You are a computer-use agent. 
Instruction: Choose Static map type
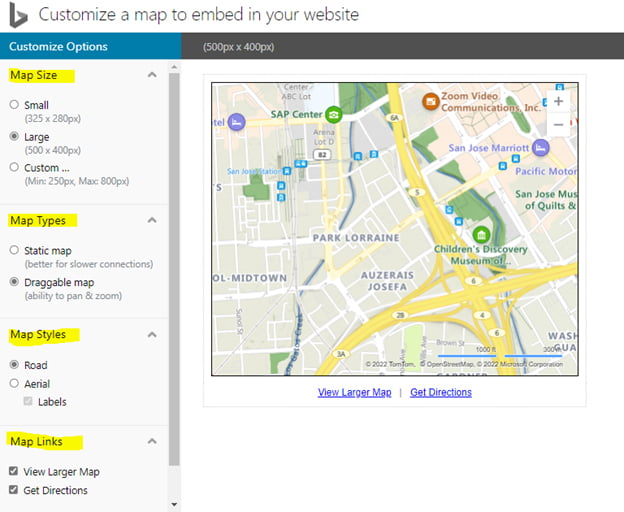pyautogui.click(x=14, y=250)
